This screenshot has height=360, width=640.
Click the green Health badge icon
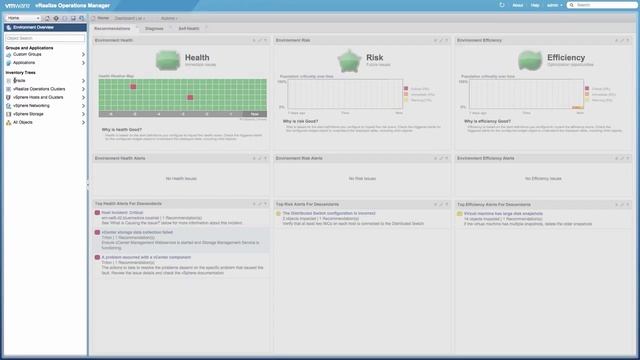click(168, 60)
